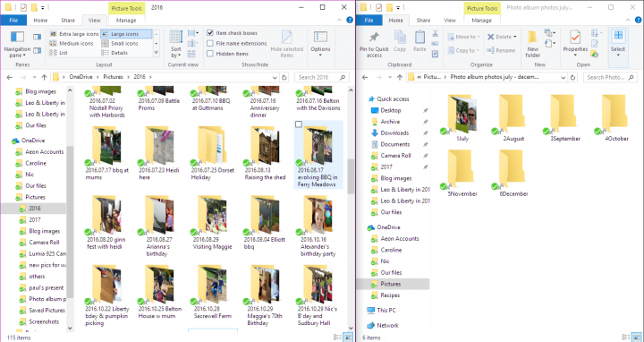644x342 pixels.
Task: Click Rename in Organize group
Action: click(501, 50)
